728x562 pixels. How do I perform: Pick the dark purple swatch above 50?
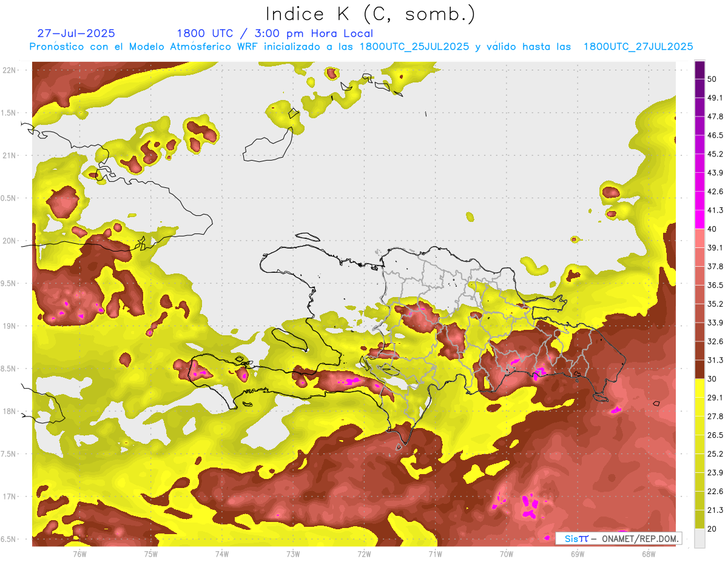pyautogui.click(x=699, y=70)
